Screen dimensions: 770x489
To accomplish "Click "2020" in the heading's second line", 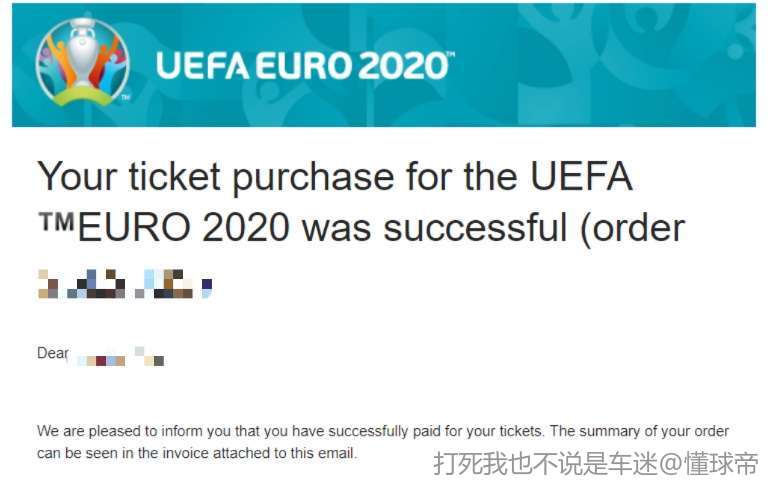I will click(245, 228).
